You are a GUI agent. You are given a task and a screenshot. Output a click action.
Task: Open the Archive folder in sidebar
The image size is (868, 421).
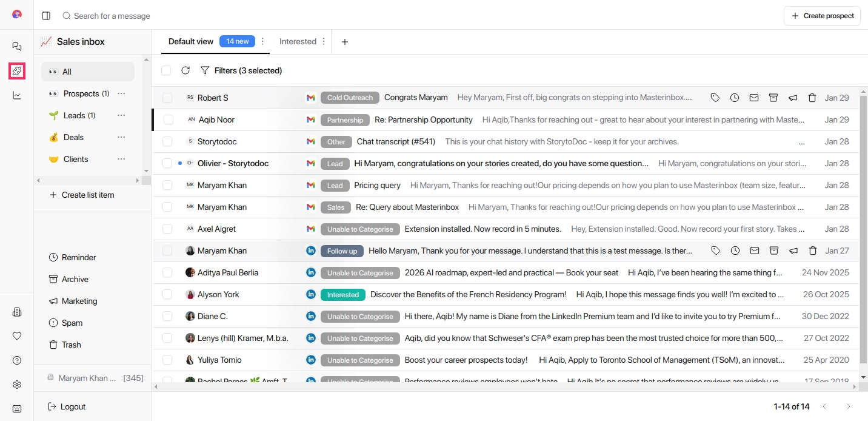pos(75,279)
